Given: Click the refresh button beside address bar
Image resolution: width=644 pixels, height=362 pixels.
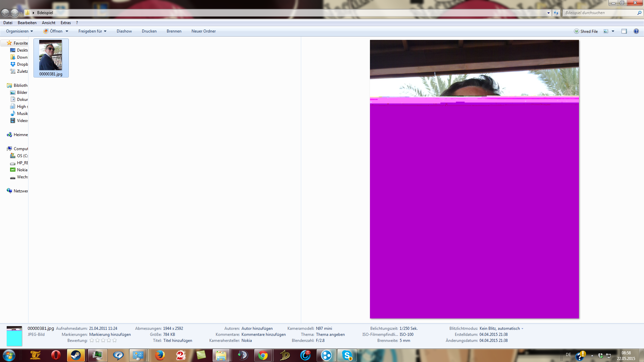Looking at the screenshot, I should pos(556,13).
